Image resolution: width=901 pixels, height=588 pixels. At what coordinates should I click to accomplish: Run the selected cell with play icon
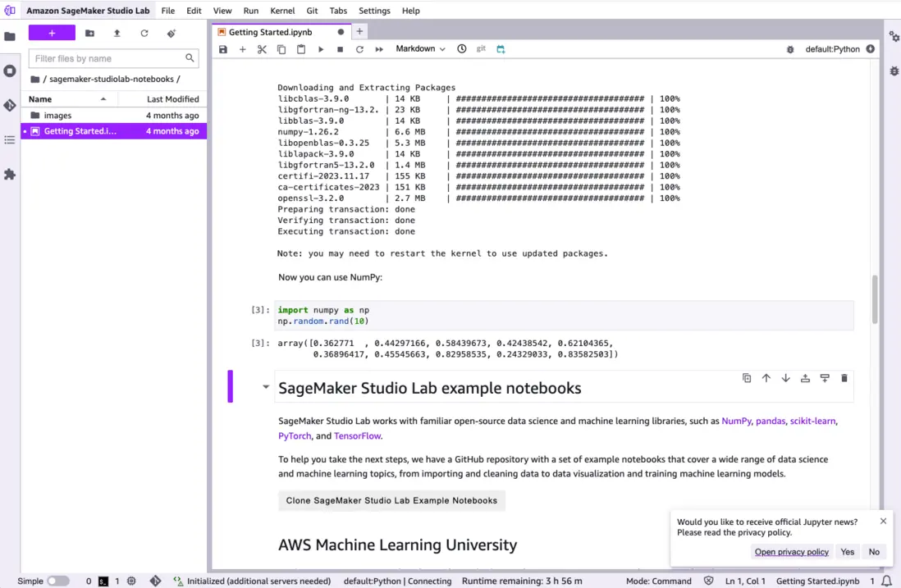pos(321,49)
